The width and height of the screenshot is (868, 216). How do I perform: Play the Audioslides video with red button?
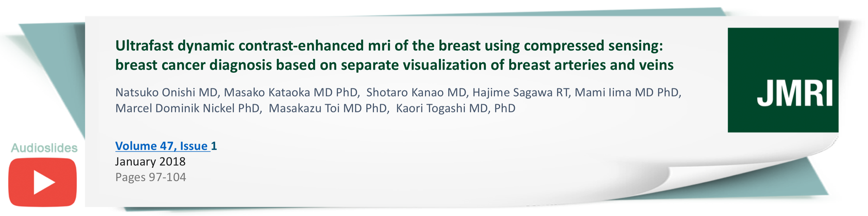point(43,182)
